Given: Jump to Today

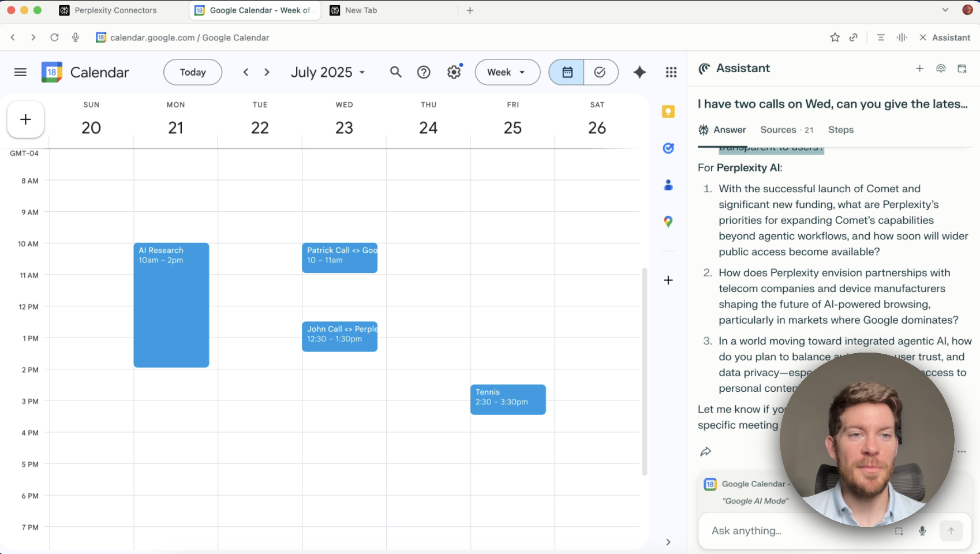Looking at the screenshot, I should point(193,72).
